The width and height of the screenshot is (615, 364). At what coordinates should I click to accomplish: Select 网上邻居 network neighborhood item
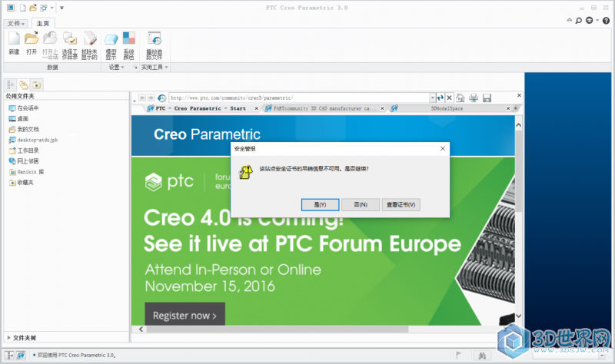tap(24, 161)
